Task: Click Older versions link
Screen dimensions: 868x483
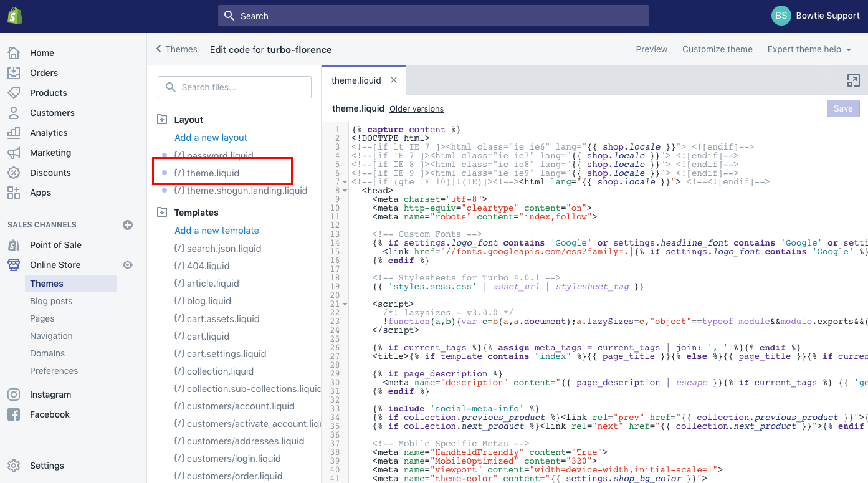Action: tap(416, 109)
